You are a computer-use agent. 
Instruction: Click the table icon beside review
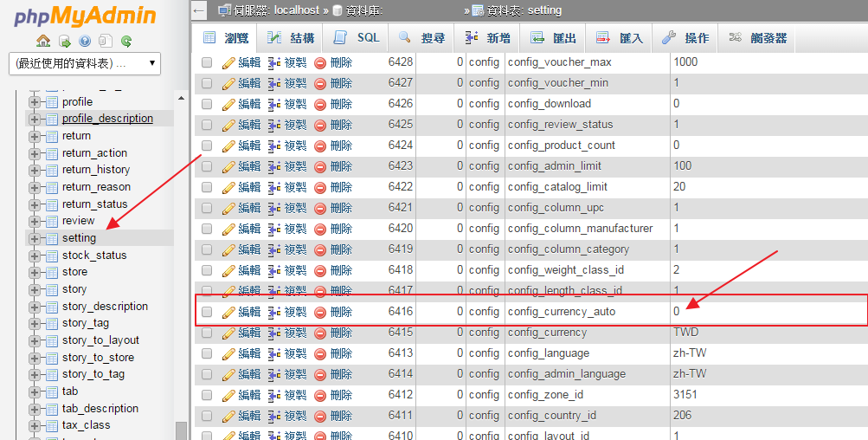(x=52, y=222)
